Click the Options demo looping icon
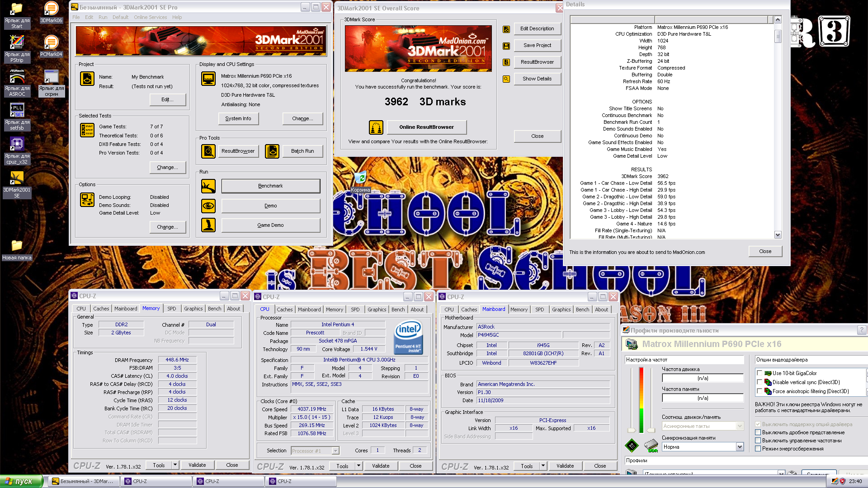This screenshot has width=868, height=488. click(87, 199)
